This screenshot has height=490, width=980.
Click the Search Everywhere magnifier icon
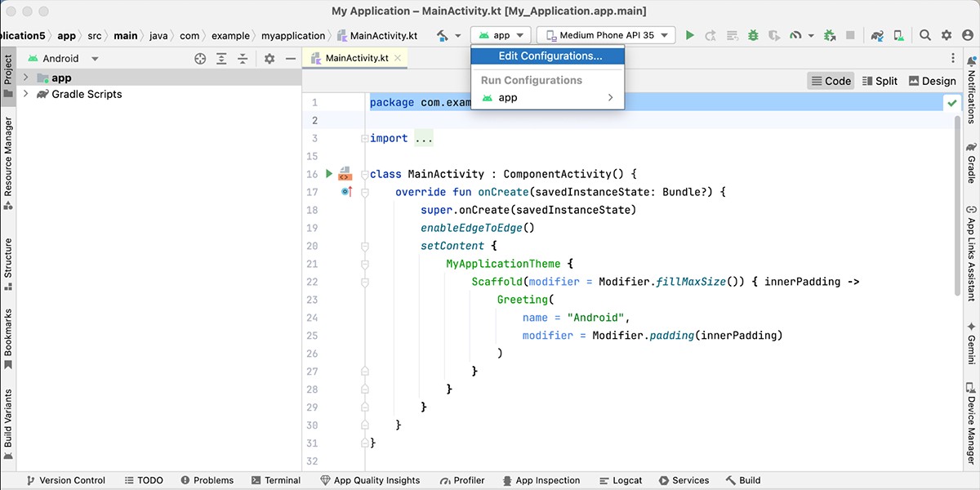point(925,35)
